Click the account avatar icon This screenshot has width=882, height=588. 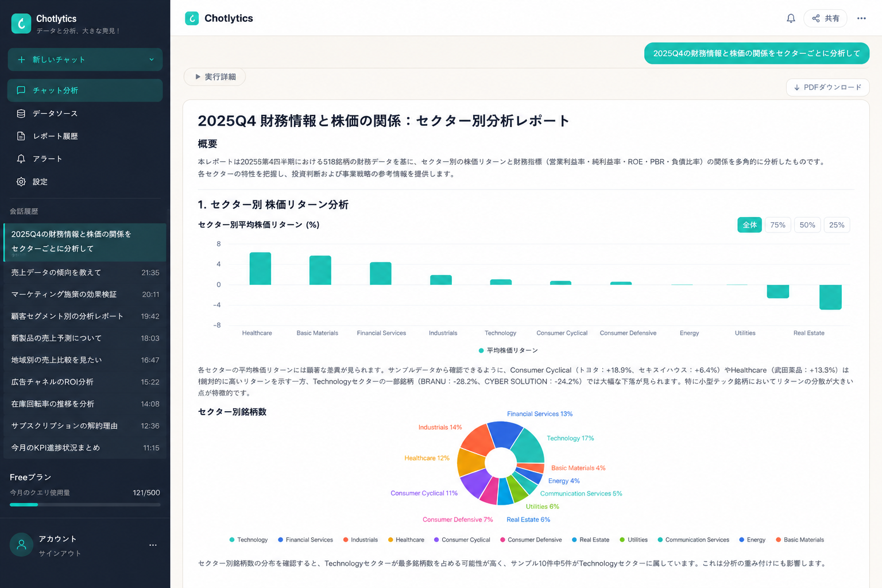[22, 545]
